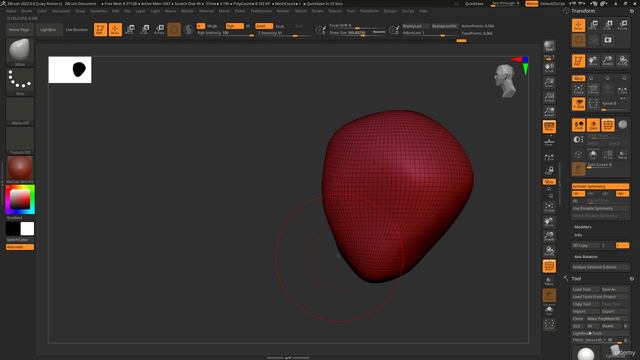Toggle Perspective (Persp) on right shelf
Screen dimensions: 640x360
pyautogui.click(x=549, y=127)
